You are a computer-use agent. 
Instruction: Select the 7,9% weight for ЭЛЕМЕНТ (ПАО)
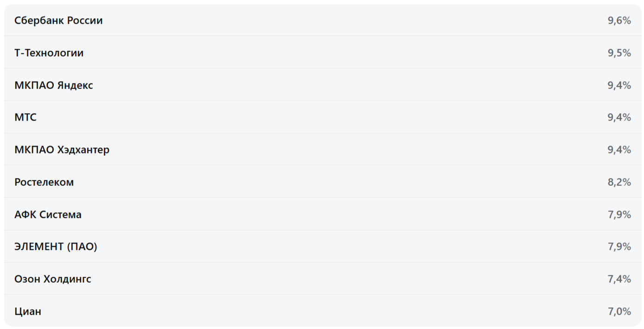coord(619,247)
